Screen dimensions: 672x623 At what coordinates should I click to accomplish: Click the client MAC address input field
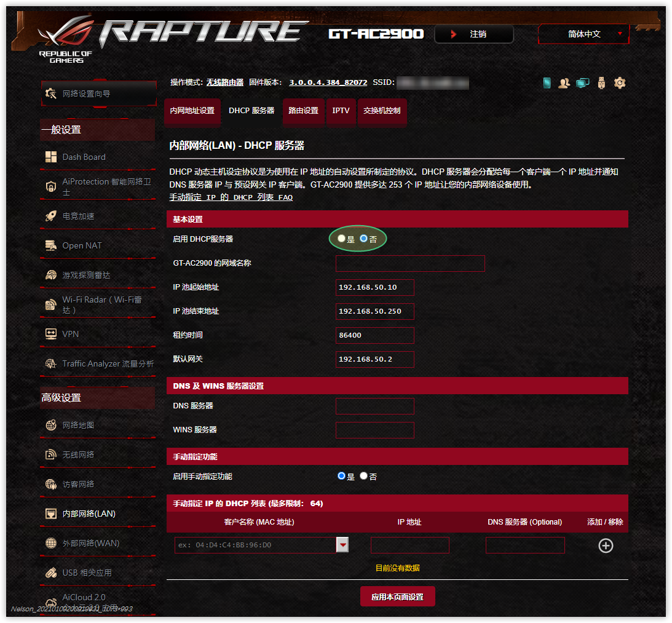[x=256, y=546]
